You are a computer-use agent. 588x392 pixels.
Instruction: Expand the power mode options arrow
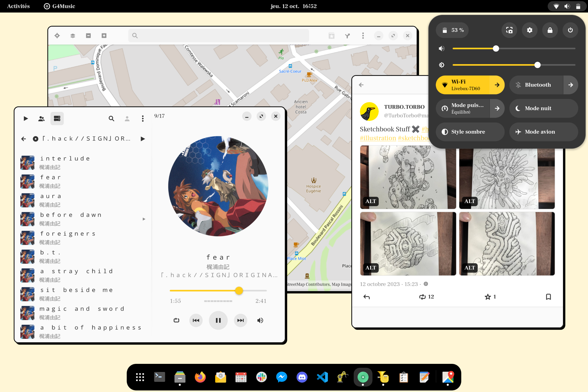[x=497, y=108]
